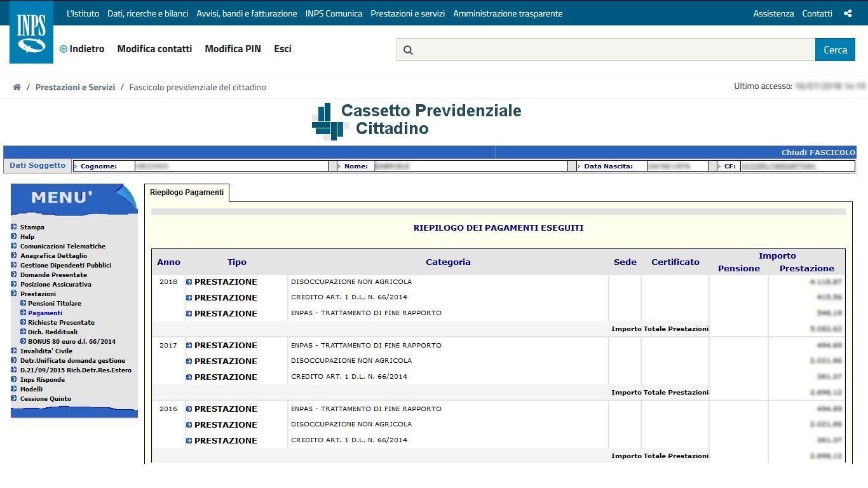Expand the Prestazioni menu section
This screenshot has width=868, height=488.
(37, 294)
